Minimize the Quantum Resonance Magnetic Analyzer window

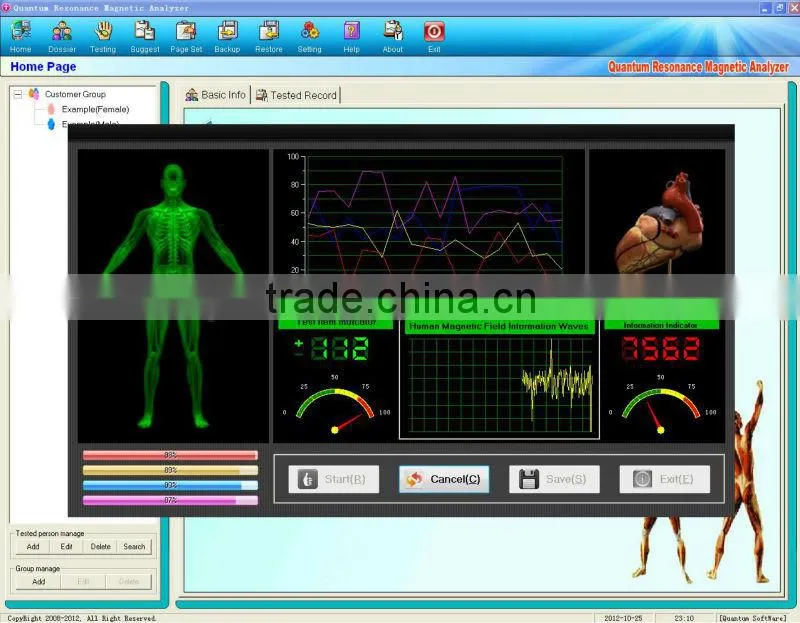click(x=765, y=8)
